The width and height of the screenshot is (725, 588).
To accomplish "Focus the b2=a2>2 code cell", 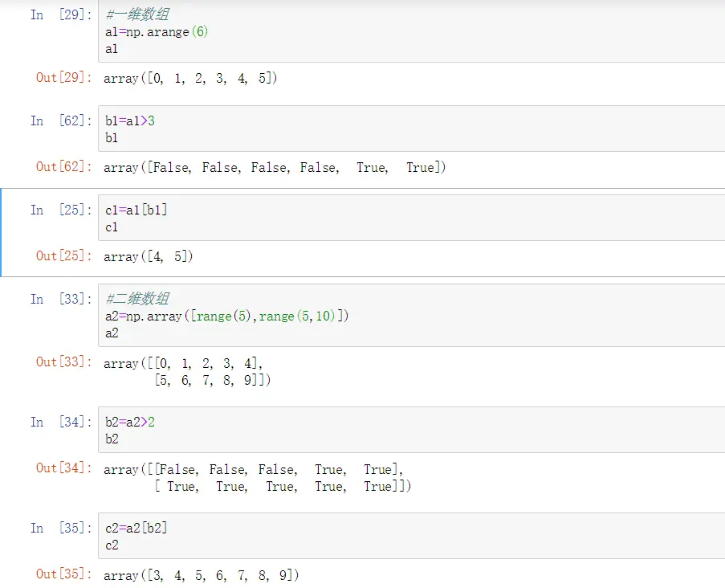I will [x=401, y=430].
